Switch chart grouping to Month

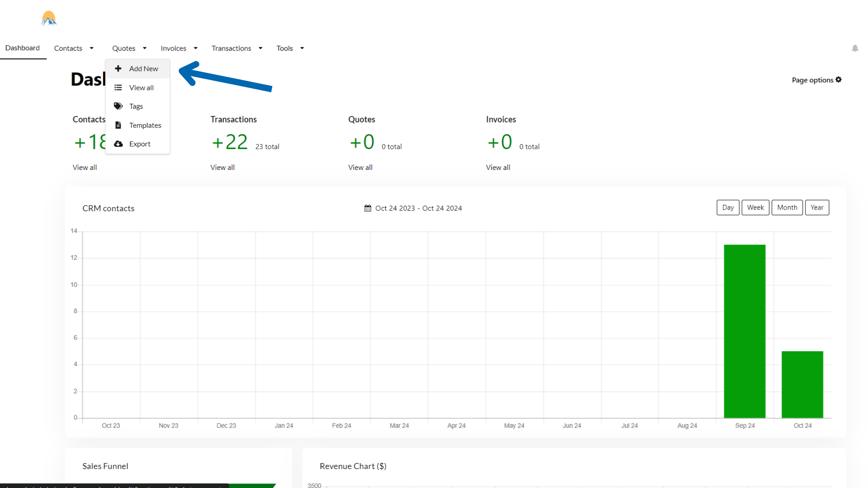(787, 207)
